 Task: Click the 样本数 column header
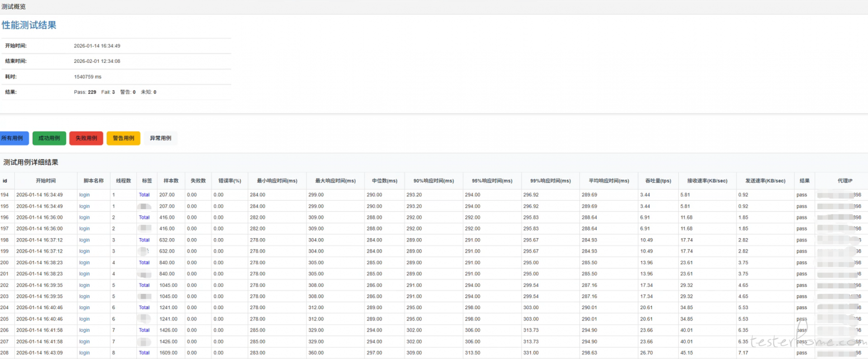(x=171, y=181)
